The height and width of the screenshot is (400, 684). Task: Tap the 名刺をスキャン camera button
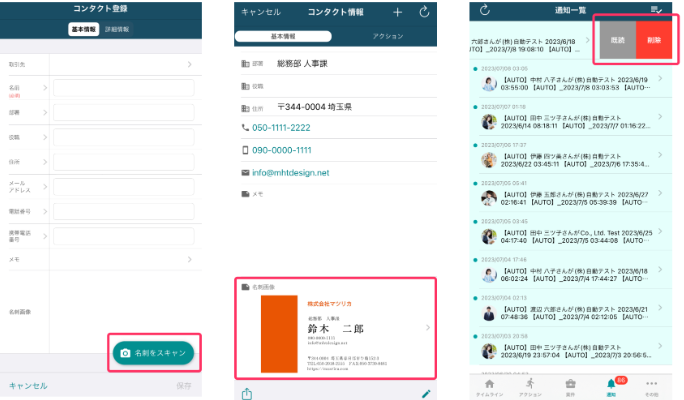[x=156, y=354]
